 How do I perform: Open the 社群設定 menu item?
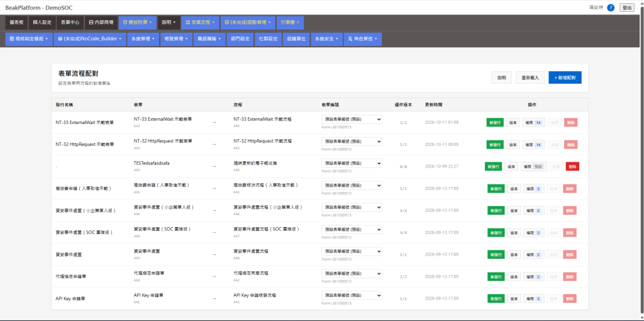pos(268,39)
